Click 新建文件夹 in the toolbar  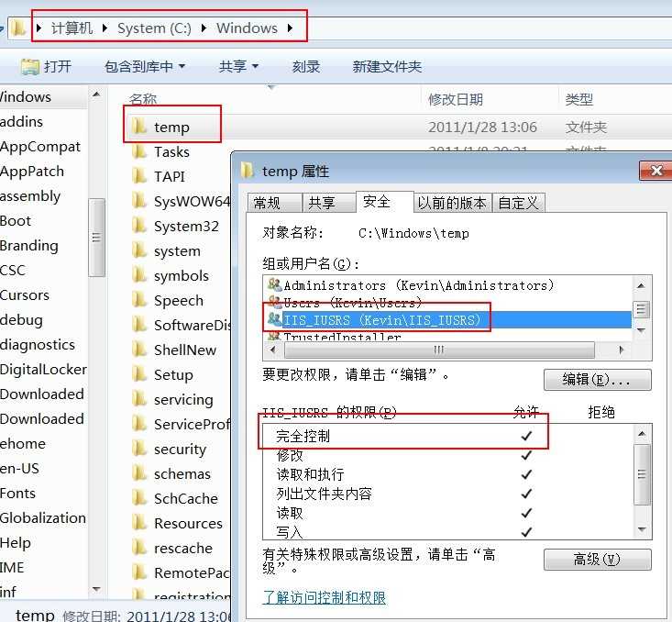pyautogui.click(x=387, y=66)
